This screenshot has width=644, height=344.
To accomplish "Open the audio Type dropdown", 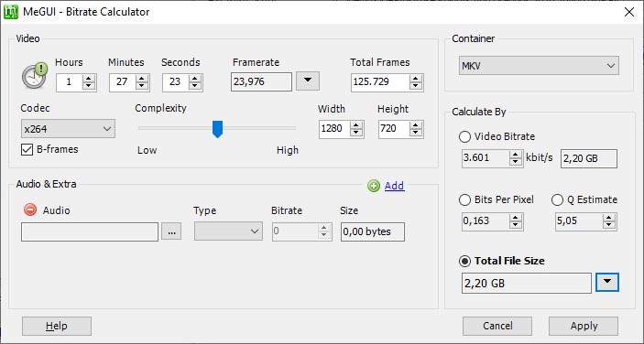I will 228,231.
